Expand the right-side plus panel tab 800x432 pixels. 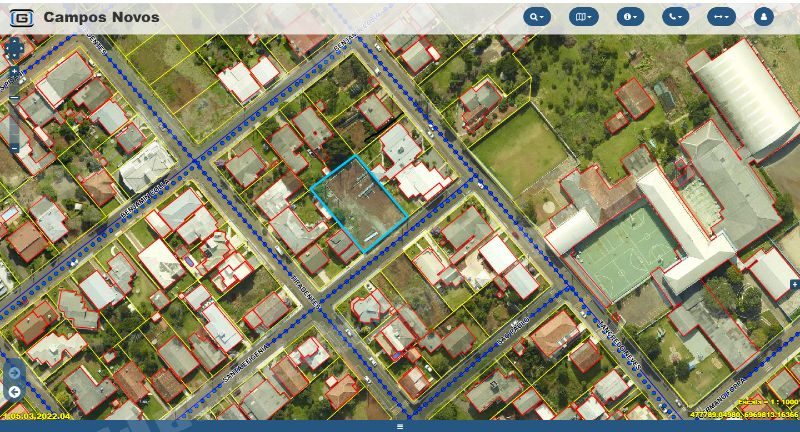pyautogui.click(x=795, y=284)
